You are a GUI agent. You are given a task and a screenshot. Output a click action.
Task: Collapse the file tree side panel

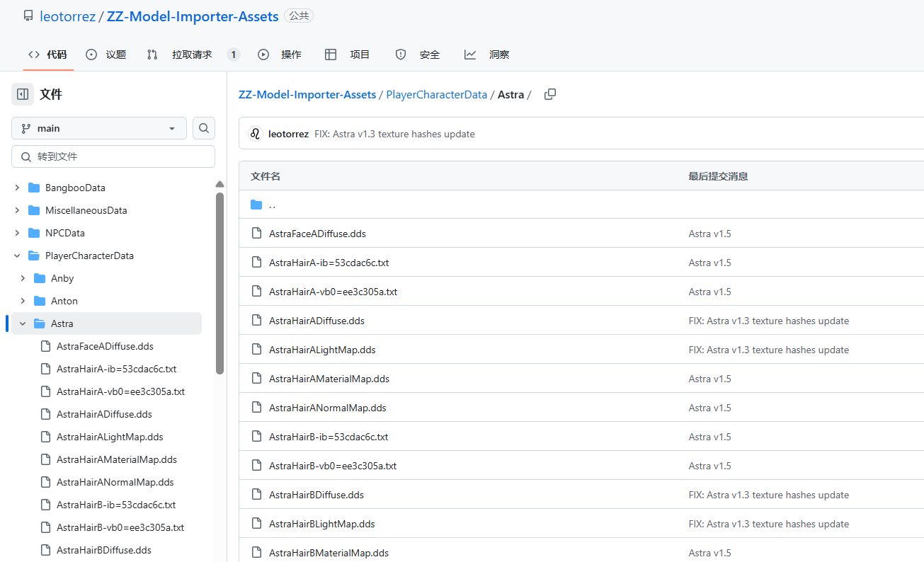tap(23, 94)
